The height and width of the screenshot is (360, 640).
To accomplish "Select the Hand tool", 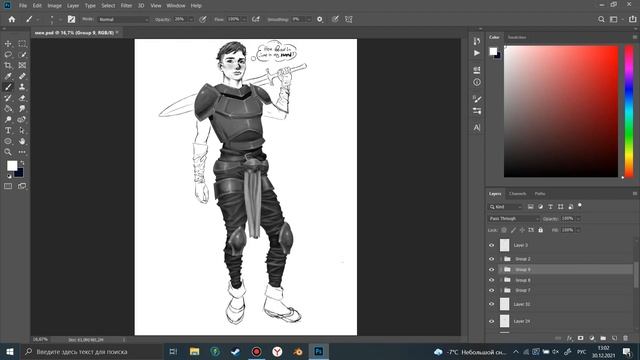I will 22,141.
